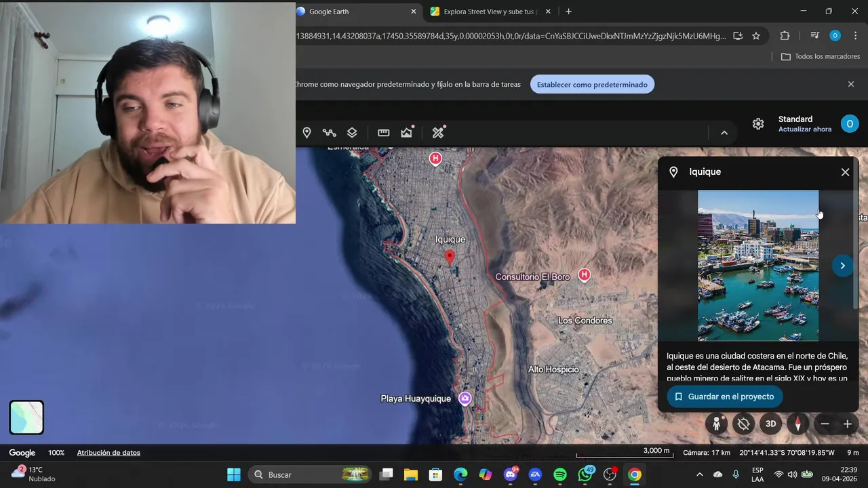Close the Iquique info card
868x488 pixels.
[845, 172]
